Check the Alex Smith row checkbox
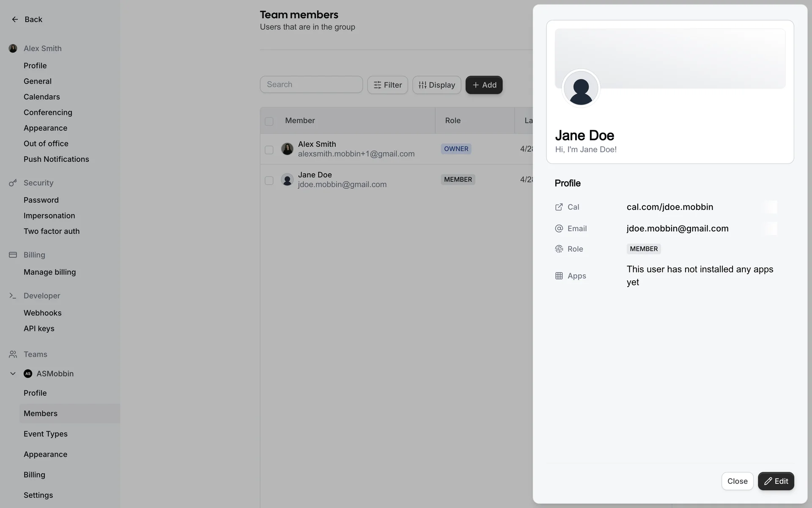Viewport: 812px width, 508px height. [269, 150]
